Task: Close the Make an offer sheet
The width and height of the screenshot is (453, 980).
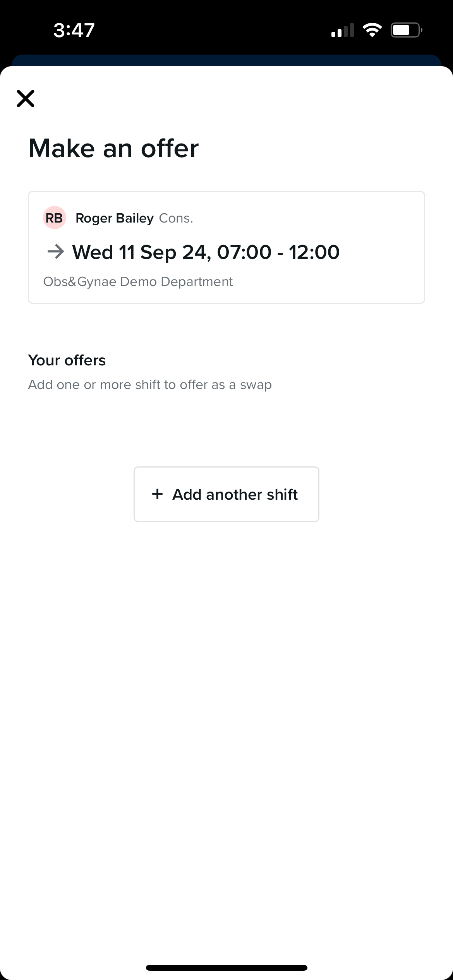Action: 26,98
